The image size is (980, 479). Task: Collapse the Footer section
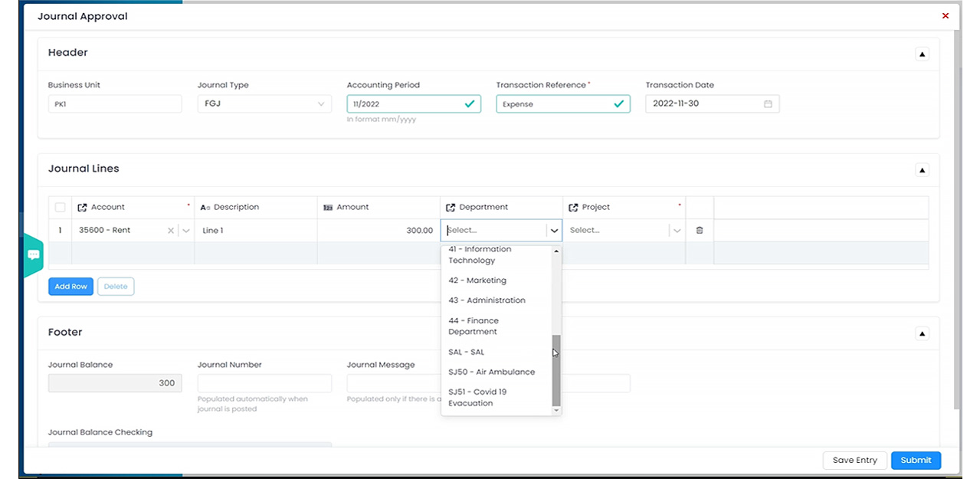(922, 333)
